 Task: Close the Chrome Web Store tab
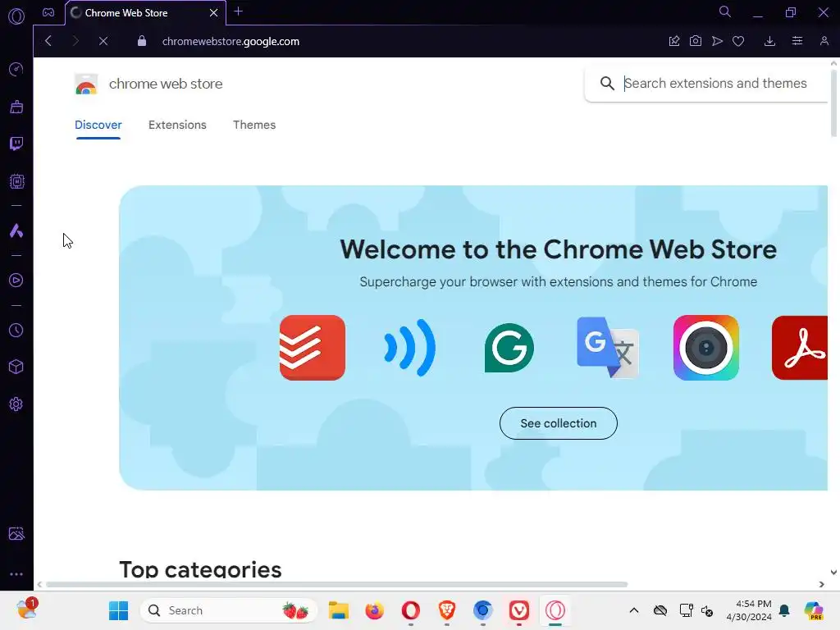[x=214, y=13]
